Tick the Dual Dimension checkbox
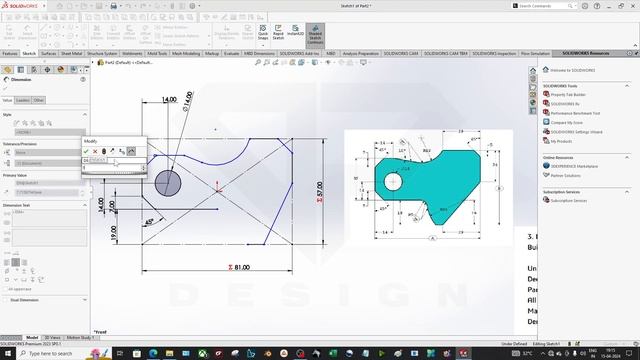 tap(5, 300)
